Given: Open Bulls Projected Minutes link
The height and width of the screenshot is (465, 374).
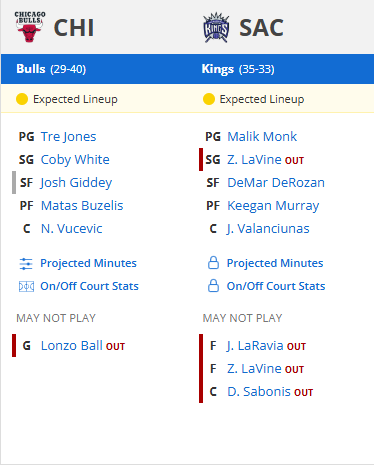Looking at the screenshot, I should coord(88,263).
